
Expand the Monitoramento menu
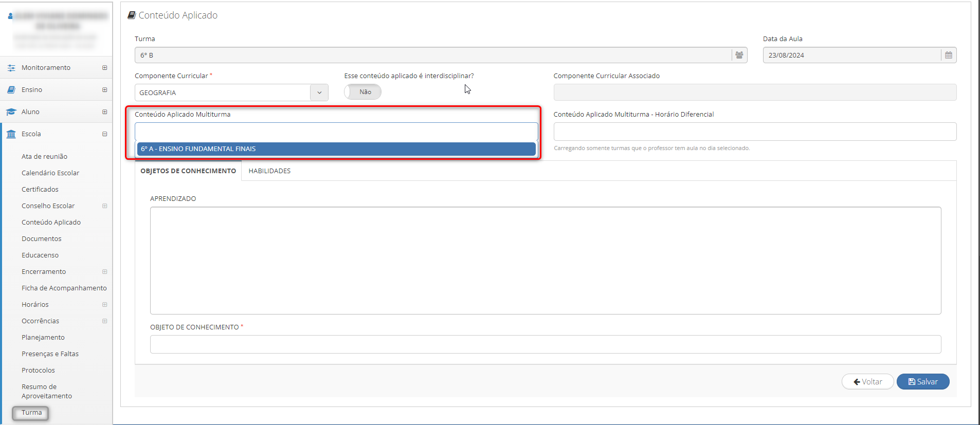(105, 68)
